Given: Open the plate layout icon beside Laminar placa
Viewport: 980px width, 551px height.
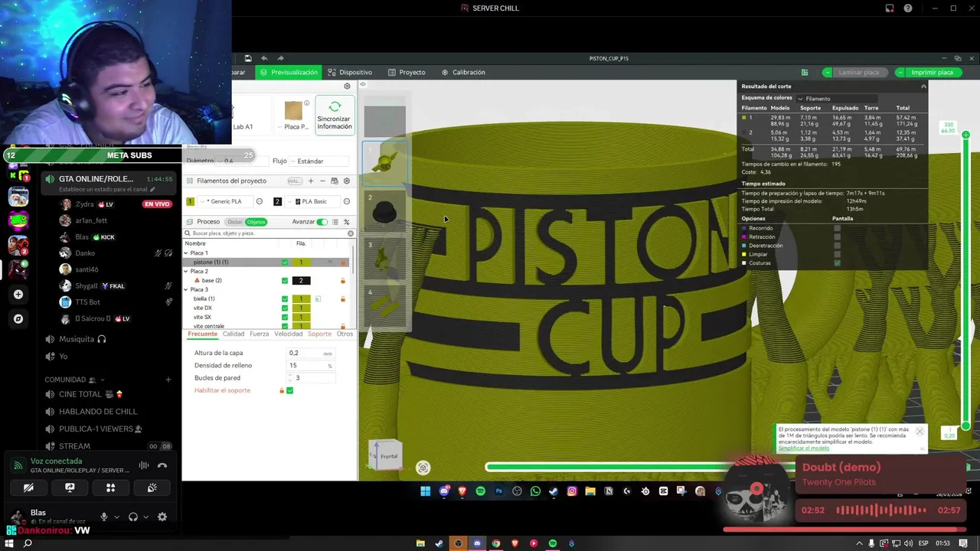Looking at the screenshot, I should click(805, 72).
